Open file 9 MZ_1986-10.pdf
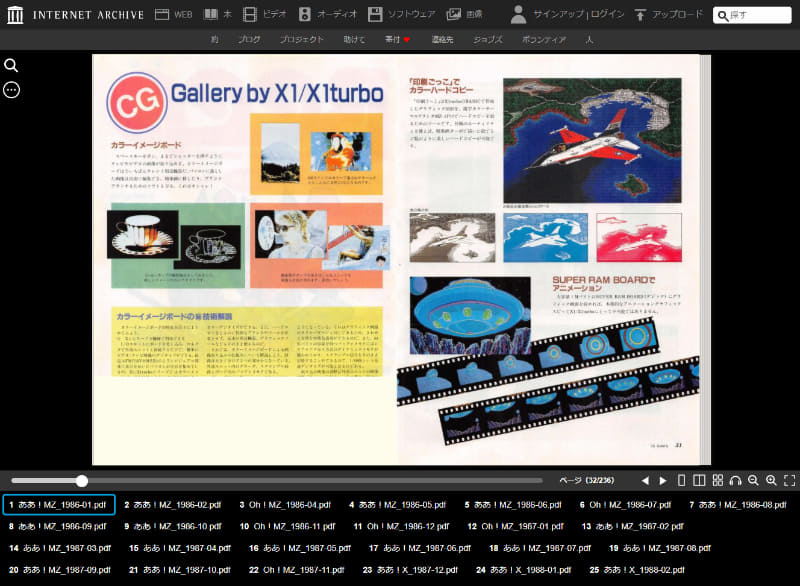Screen dimensions: 800x586 (x=173, y=526)
